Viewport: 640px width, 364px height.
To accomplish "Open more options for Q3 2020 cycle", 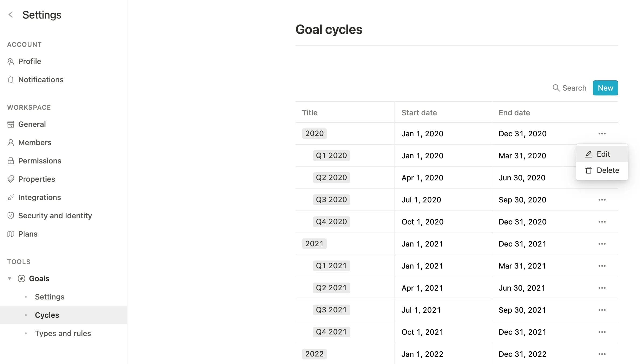I will [602, 200].
